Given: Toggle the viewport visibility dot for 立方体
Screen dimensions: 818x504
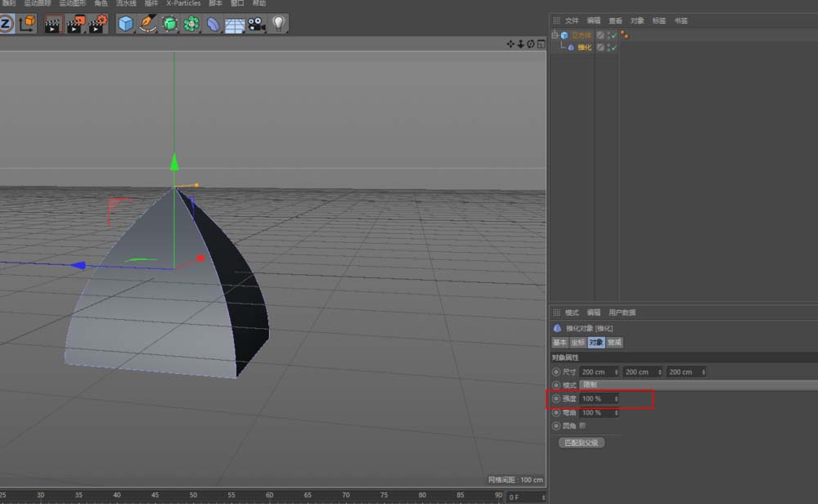Looking at the screenshot, I should (608, 33).
